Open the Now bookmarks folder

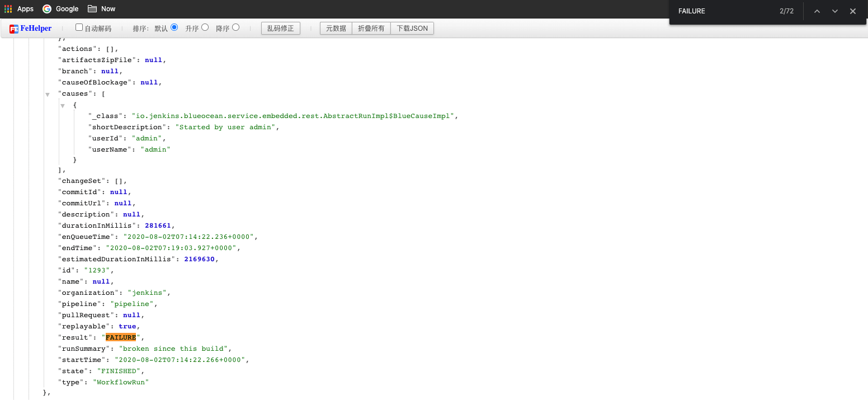click(101, 9)
